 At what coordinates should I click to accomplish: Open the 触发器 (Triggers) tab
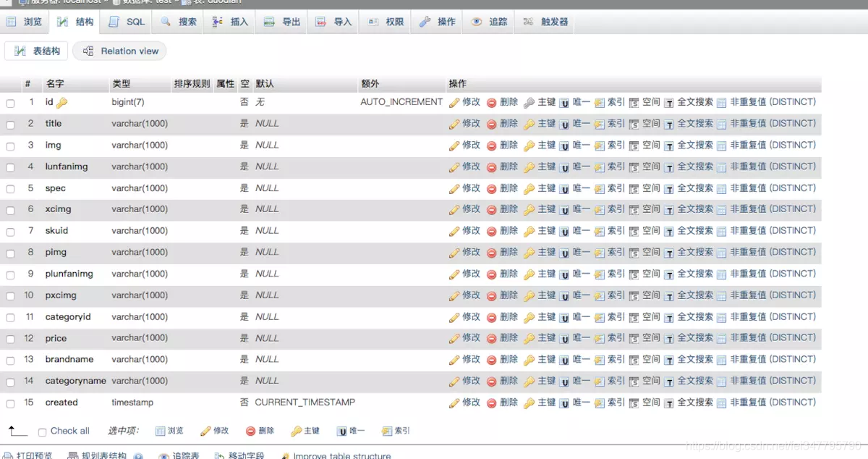point(545,22)
